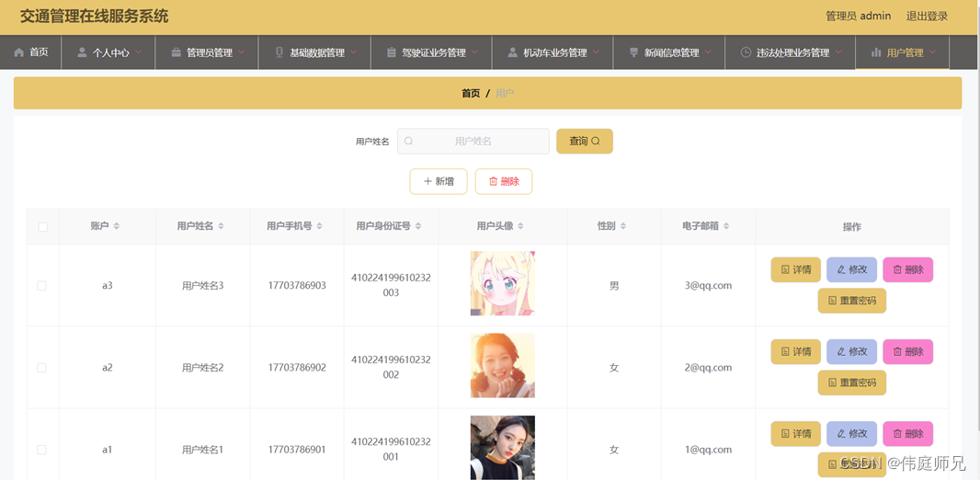
Task: Open the 驾驶证业务管理 menu label
Action: (x=434, y=53)
